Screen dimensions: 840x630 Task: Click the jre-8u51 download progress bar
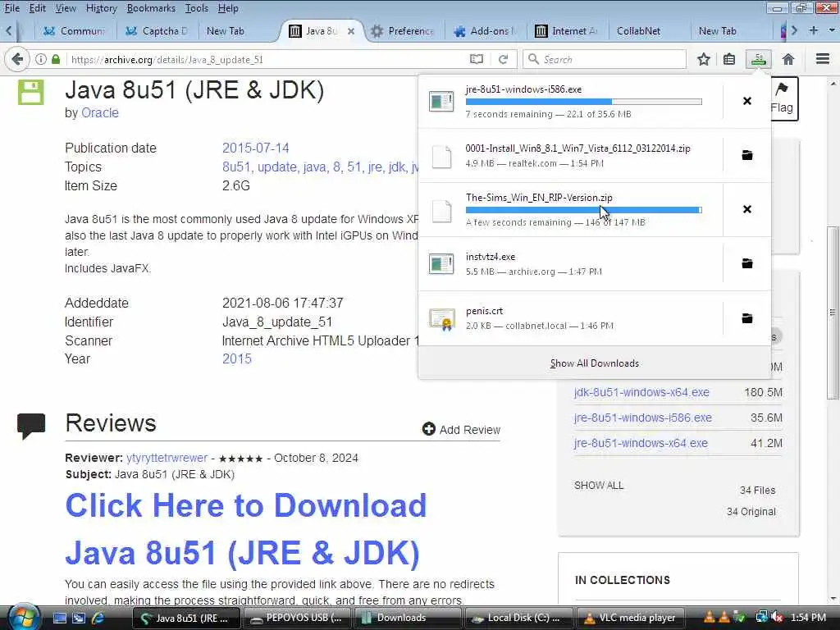tap(583, 101)
